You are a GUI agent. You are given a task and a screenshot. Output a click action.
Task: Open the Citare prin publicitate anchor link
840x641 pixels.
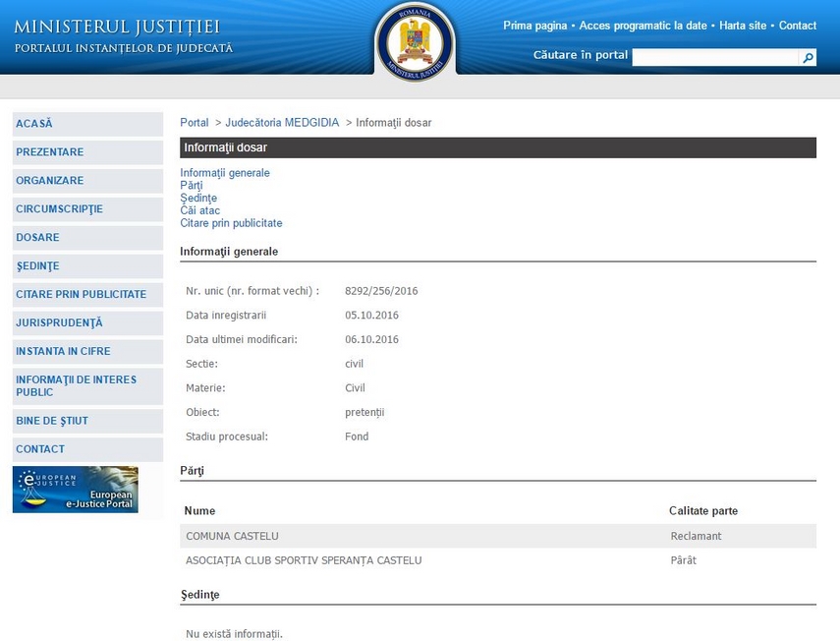click(x=231, y=223)
